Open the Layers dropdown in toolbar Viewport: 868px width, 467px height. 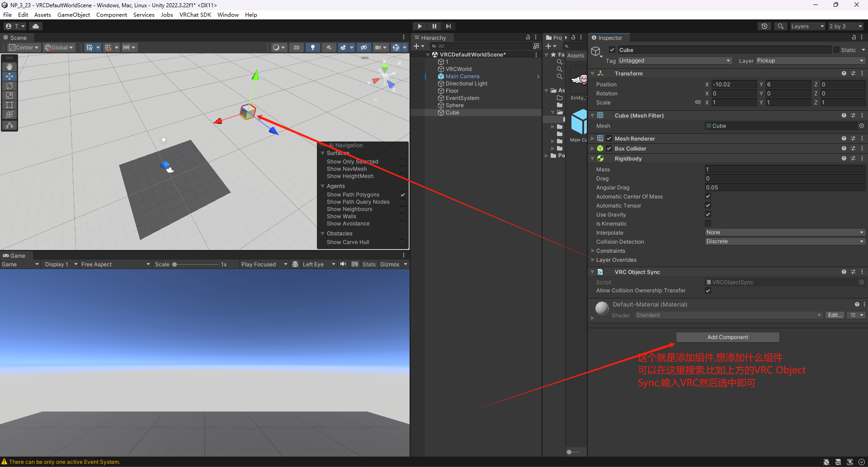point(808,26)
